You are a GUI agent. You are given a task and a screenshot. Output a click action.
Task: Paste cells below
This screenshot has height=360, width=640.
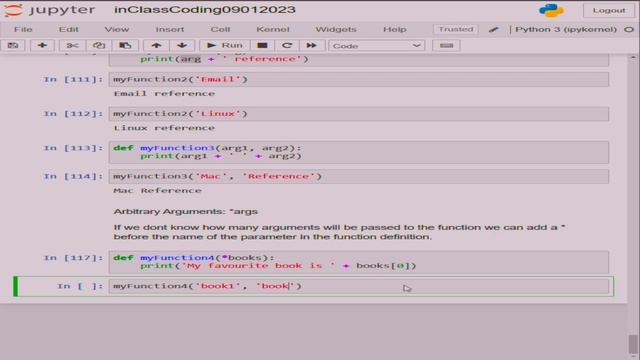(x=125, y=45)
